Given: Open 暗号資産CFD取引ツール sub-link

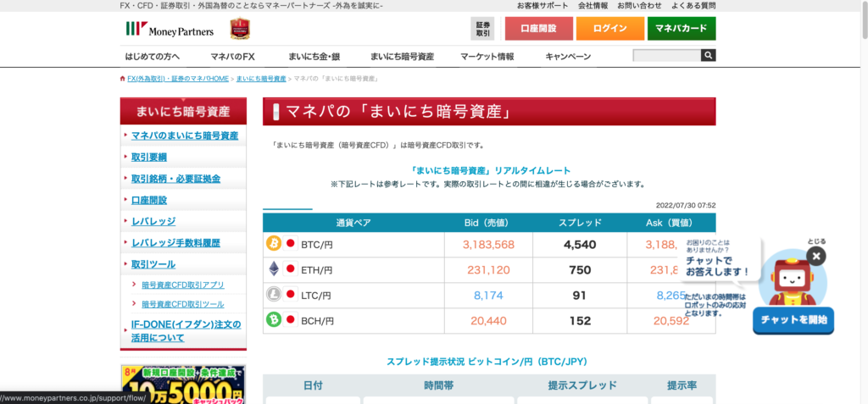Looking at the screenshot, I should 183,304.
